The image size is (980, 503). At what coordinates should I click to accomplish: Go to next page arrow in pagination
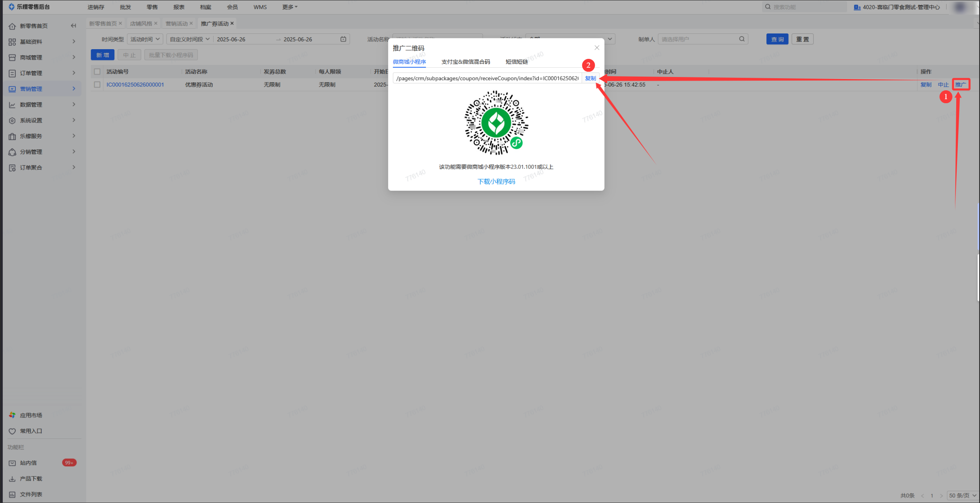(x=942, y=496)
